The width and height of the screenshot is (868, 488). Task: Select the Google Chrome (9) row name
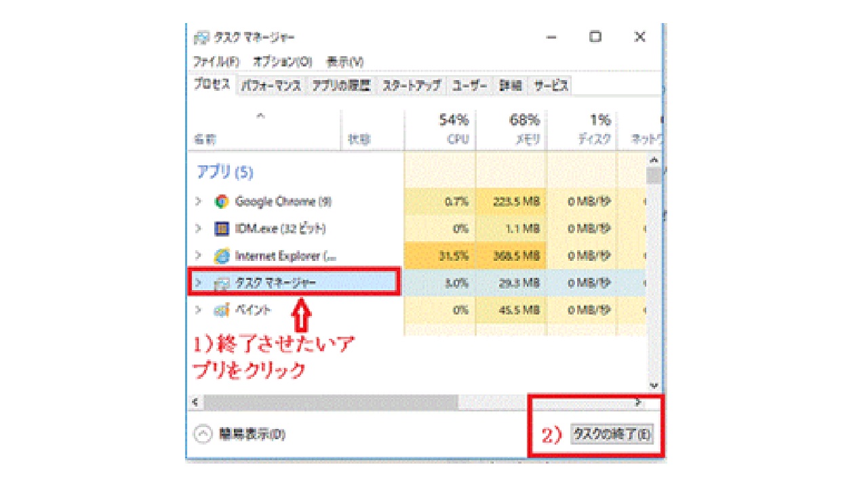coord(283,201)
